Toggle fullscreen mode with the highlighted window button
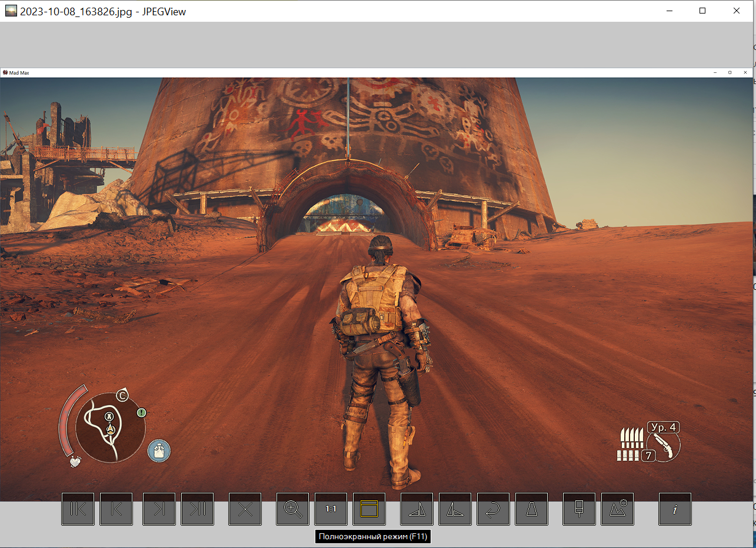The image size is (756, 548). (x=369, y=509)
